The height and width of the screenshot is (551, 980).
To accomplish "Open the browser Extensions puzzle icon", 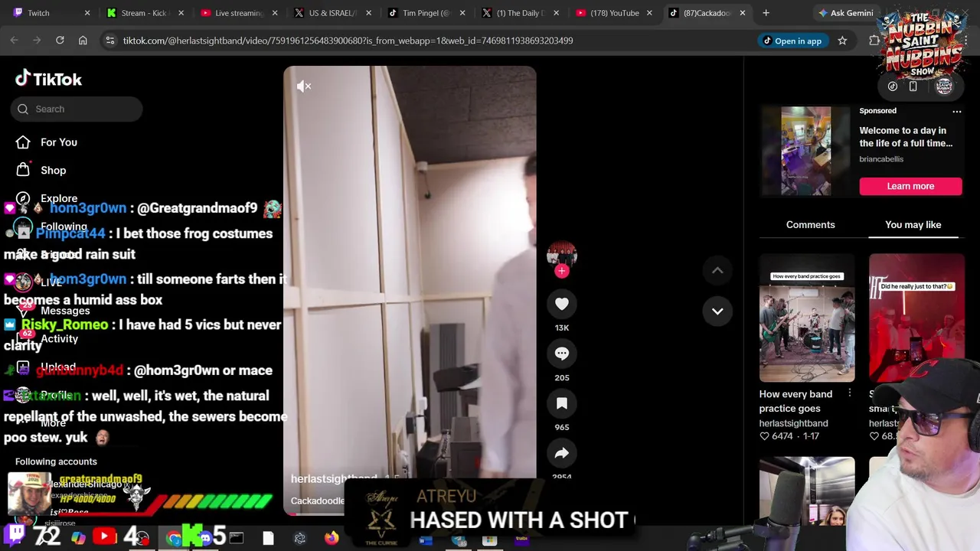I will (x=874, y=41).
